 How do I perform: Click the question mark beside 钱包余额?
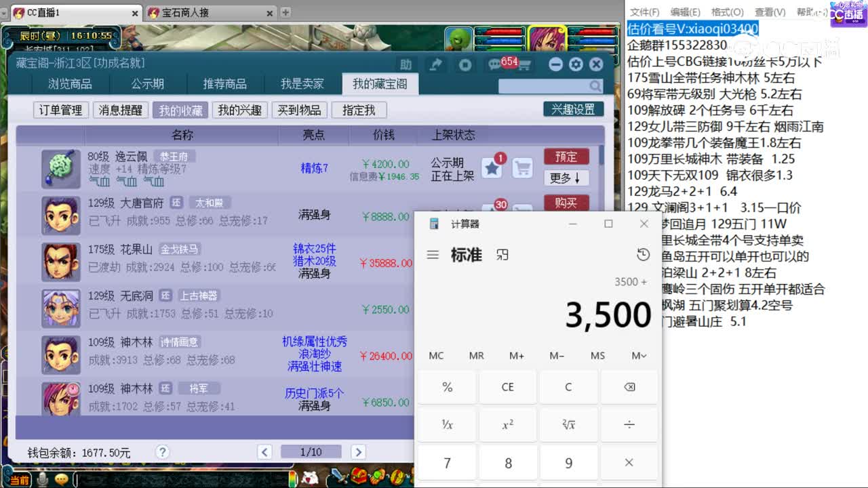pos(161,451)
